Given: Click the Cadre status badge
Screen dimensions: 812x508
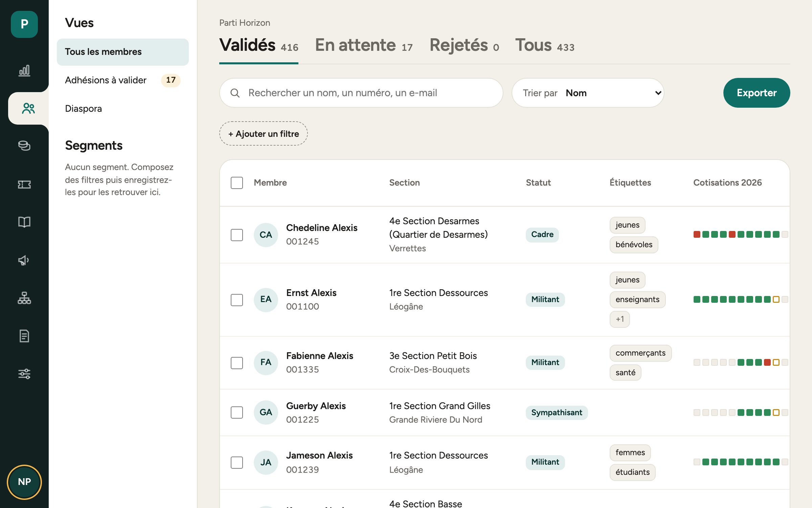Looking at the screenshot, I should tap(542, 234).
